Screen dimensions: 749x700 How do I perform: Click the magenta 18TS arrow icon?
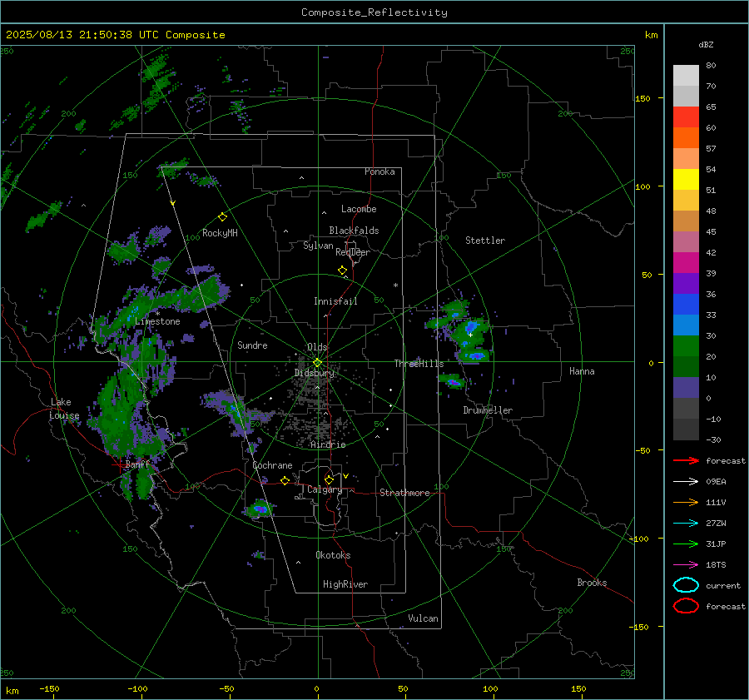pyautogui.click(x=686, y=565)
